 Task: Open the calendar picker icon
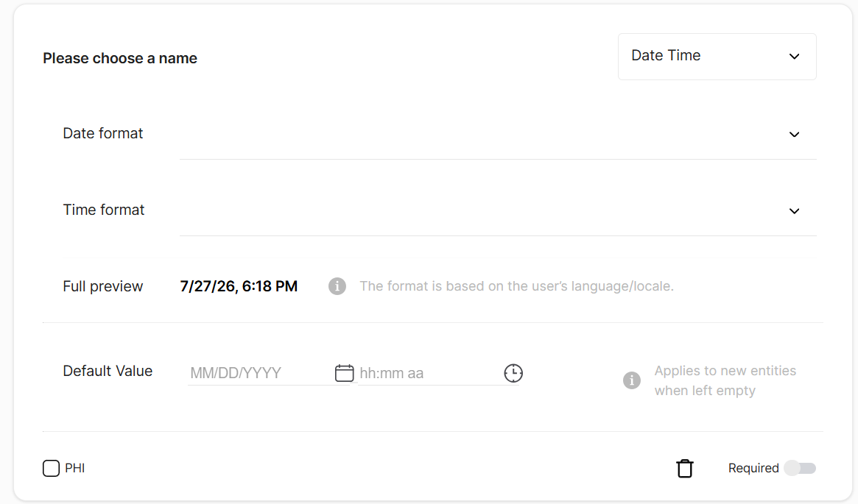344,373
